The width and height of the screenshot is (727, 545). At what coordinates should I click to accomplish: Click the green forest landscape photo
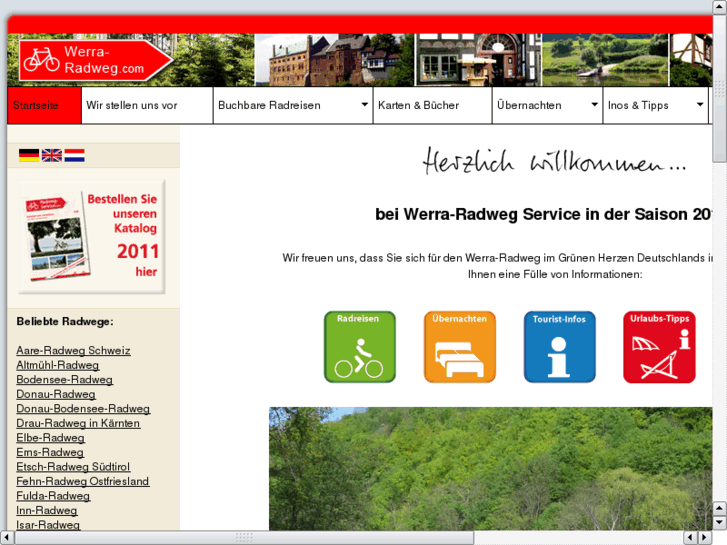coord(491,469)
